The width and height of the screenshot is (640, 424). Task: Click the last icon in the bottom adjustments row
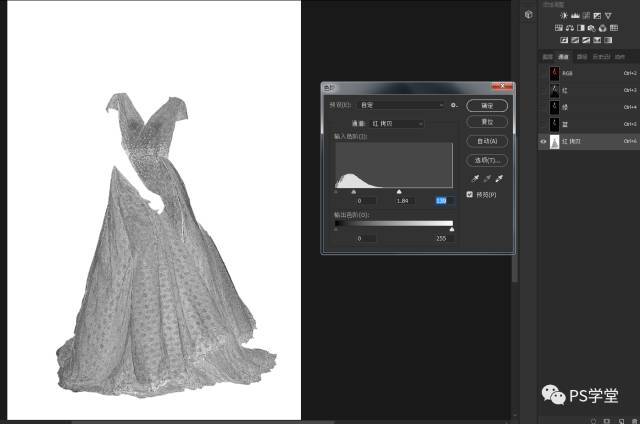pos(608,40)
